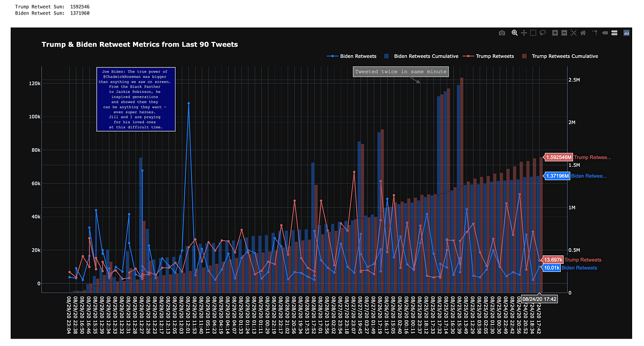Image resolution: width=644 pixels, height=346 pixels.
Task: Click the 08/24/20 17:42 axis hover label
Action: tap(539, 299)
